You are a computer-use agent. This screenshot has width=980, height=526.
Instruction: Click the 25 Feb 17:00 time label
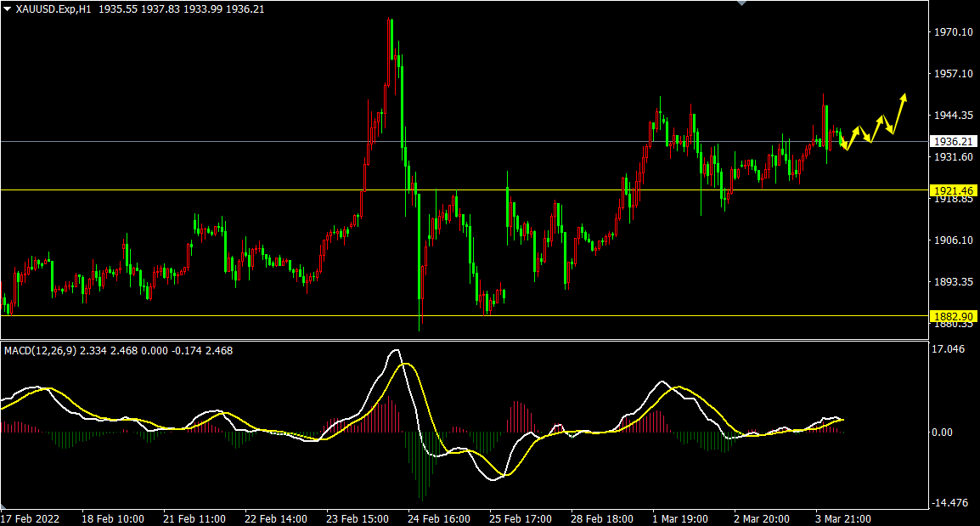point(520,519)
